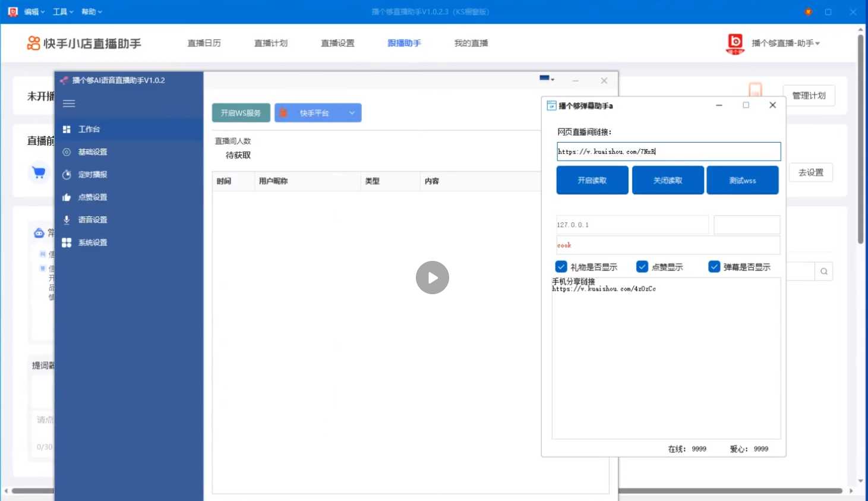The image size is (868, 501).
Task: Click the 去设置 button
Action: coord(810,172)
